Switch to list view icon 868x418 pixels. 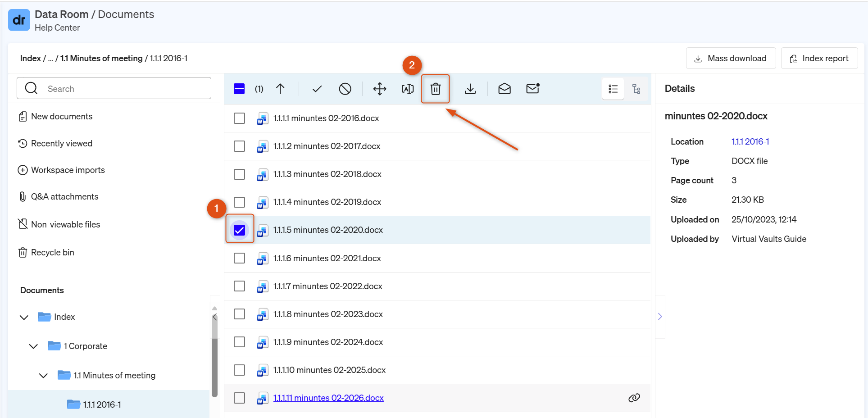click(613, 89)
